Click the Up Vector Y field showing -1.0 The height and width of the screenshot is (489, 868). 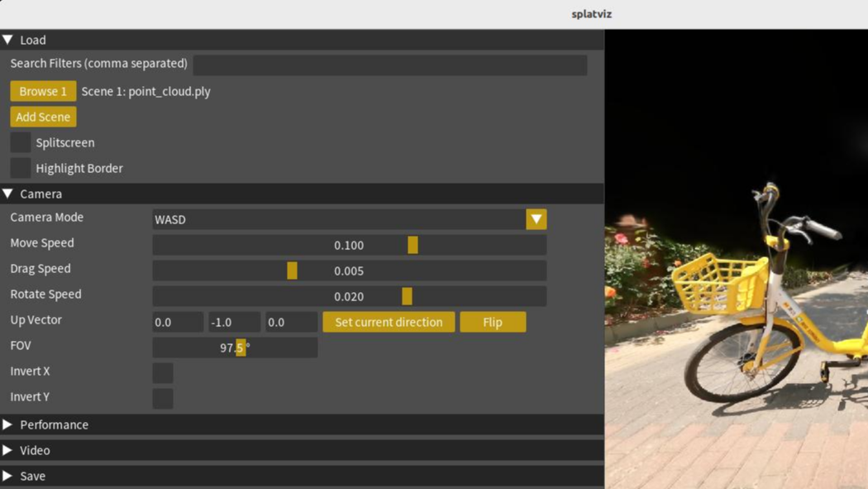[x=234, y=322]
